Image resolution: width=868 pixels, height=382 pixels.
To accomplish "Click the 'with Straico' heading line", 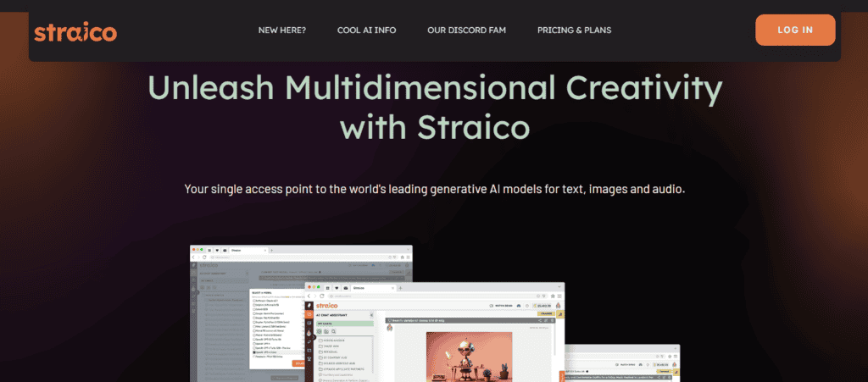I will [435, 126].
